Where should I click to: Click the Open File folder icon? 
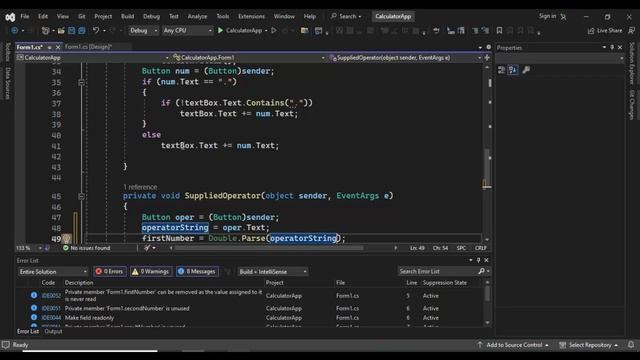coord(61,31)
